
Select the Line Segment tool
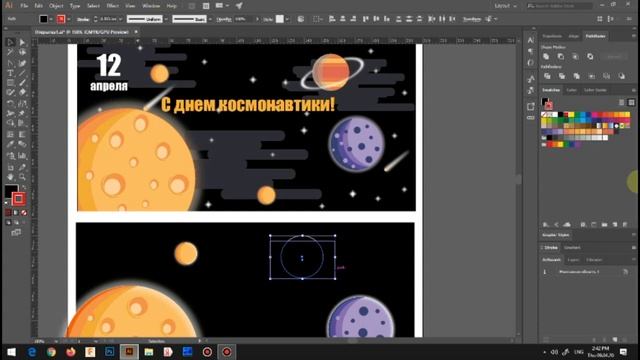click(22, 73)
